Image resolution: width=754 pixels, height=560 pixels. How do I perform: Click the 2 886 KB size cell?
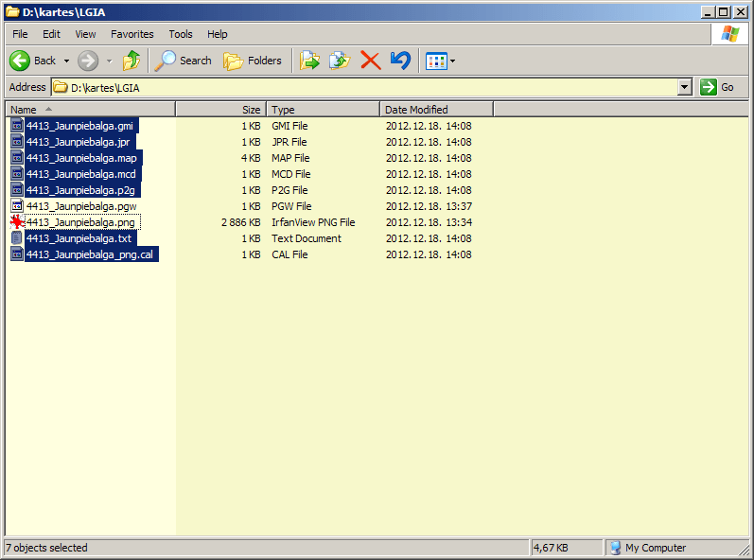pyautogui.click(x=241, y=222)
